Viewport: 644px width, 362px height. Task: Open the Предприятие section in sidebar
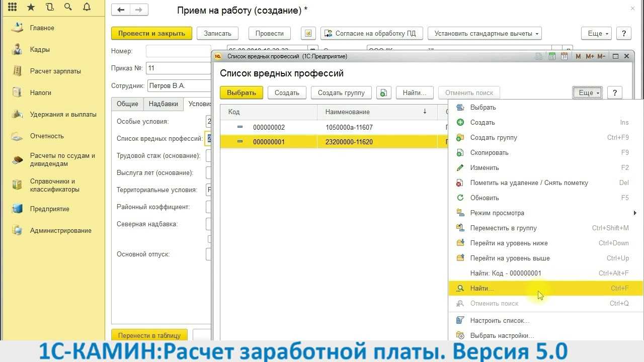(50, 209)
